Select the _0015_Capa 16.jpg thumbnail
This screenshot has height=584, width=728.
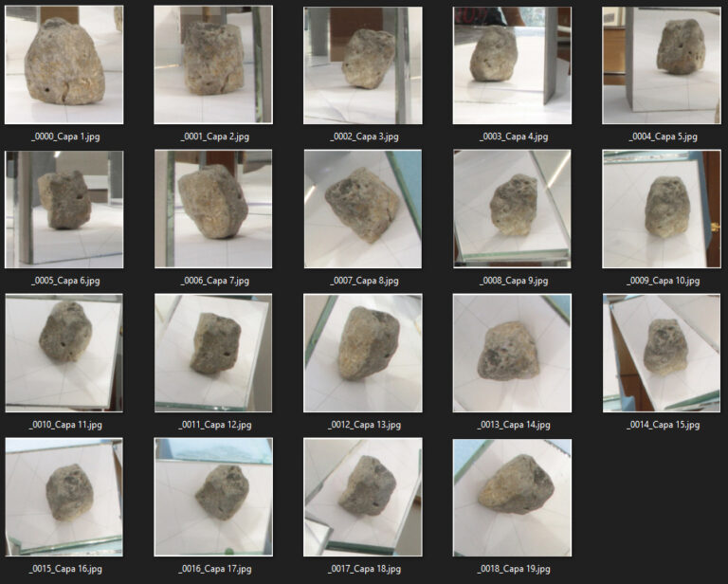pyautogui.click(x=64, y=497)
